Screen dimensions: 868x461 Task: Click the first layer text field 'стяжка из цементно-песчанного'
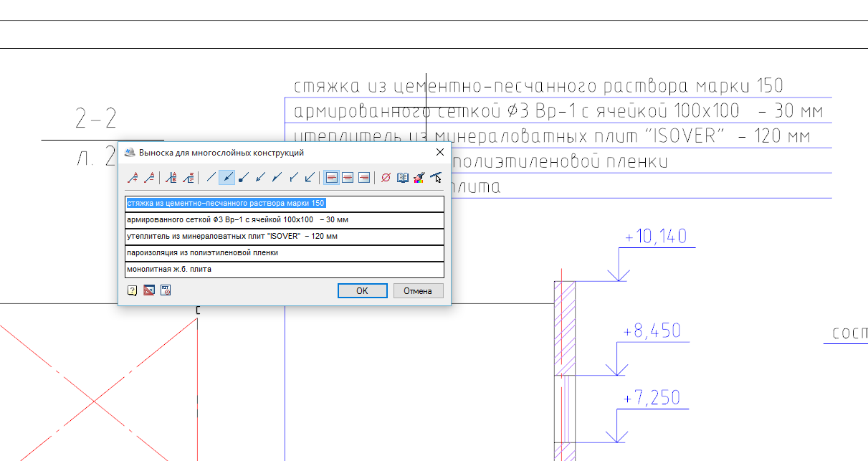coord(285,204)
